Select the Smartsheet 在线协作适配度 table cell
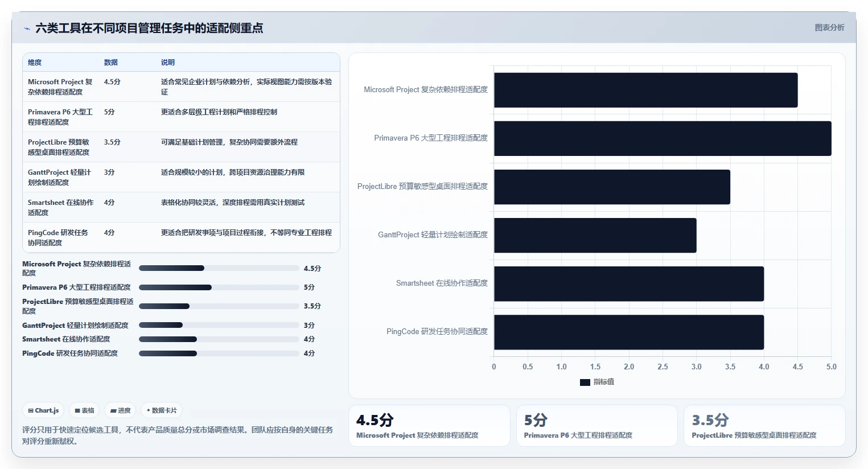Image resolution: width=868 pixels, height=469 pixels. click(61, 208)
